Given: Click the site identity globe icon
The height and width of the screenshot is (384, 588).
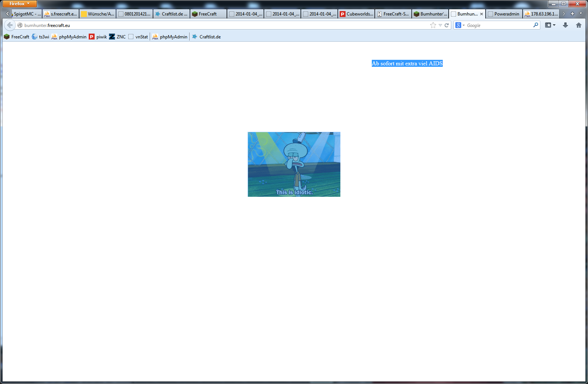Looking at the screenshot, I should pyautogui.click(x=20, y=25).
